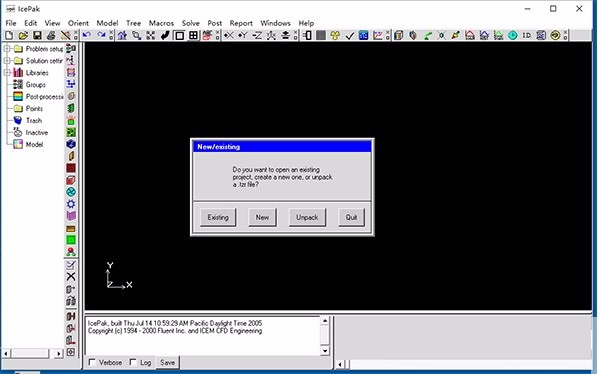Open the Post menu
This screenshot has width=598, height=374.
point(215,23)
